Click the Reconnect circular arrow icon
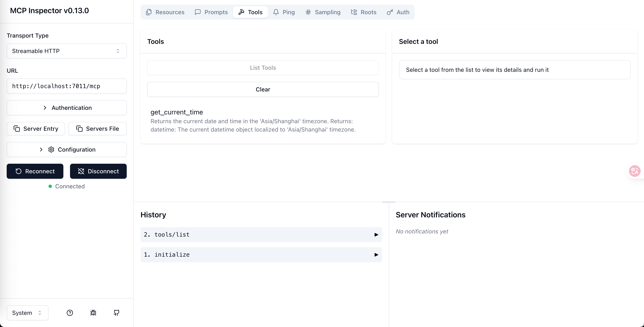 tap(18, 171)
